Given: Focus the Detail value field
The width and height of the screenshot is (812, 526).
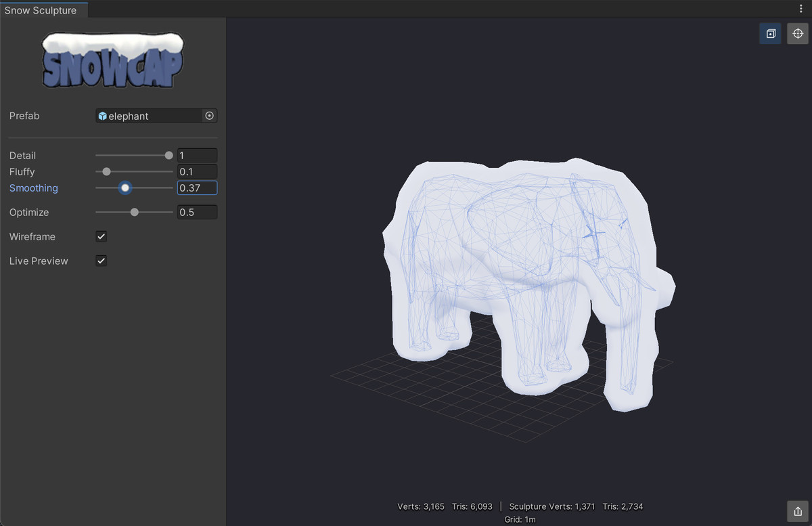Looking at the screenshot, I should tap(197, 155).
